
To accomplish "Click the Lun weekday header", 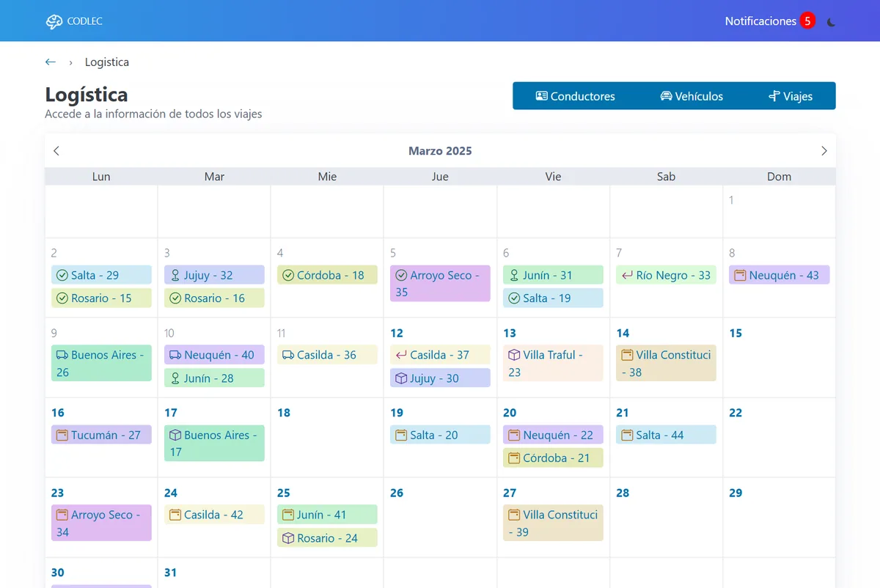I will click(x=101, y=177).
